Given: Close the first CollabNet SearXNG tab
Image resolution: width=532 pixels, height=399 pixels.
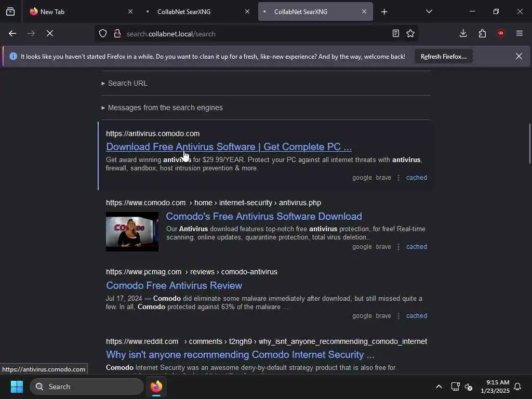Looking at the screenshot, I should 247,11.
